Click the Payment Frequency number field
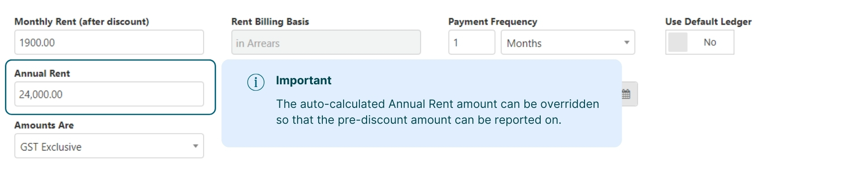 tap(472, 43)
